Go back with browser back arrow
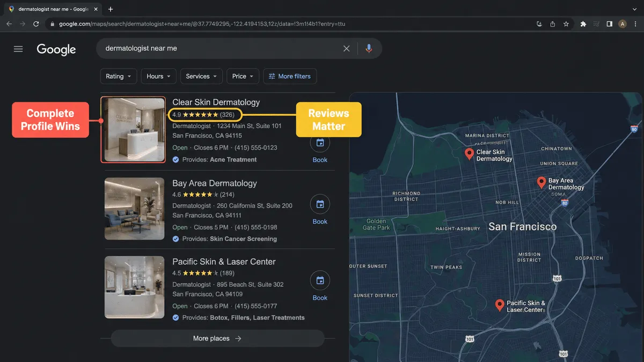This screenshot has height=362, width=644. pyautogui.click(x=9, y=24)
